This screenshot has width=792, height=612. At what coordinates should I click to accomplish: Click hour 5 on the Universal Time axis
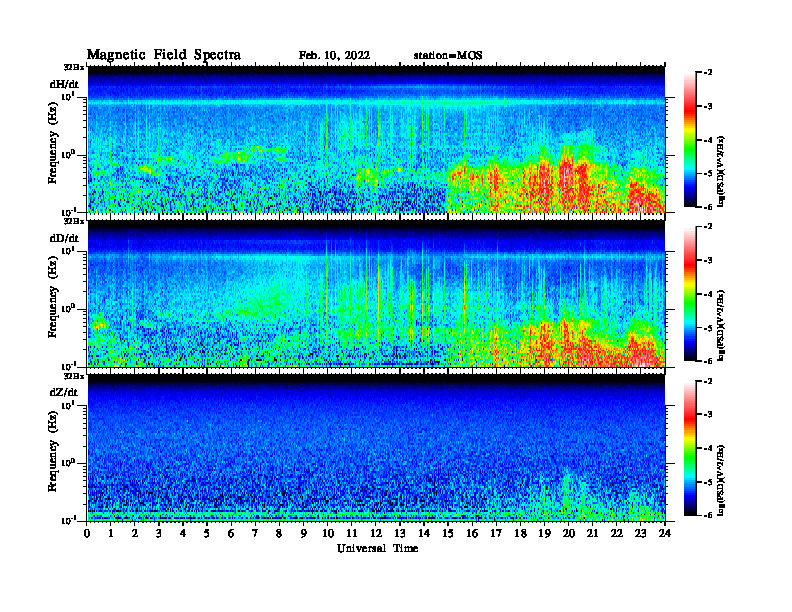click(x=207, y=533)
